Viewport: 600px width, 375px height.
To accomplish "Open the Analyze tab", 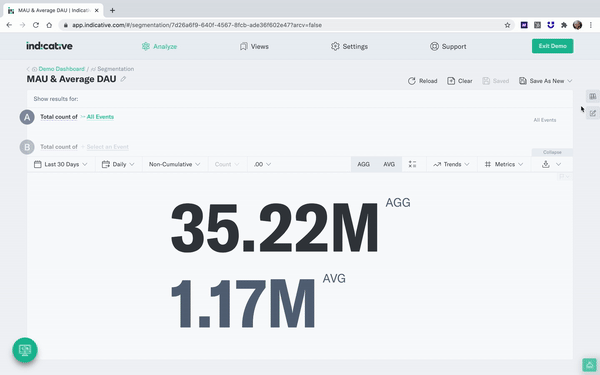I will click(x=159, y=46).
